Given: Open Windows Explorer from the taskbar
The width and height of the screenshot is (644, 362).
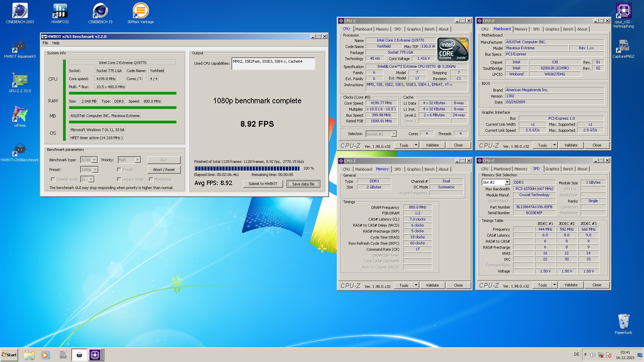Looking at the screenshot, I should pos(29,355).
